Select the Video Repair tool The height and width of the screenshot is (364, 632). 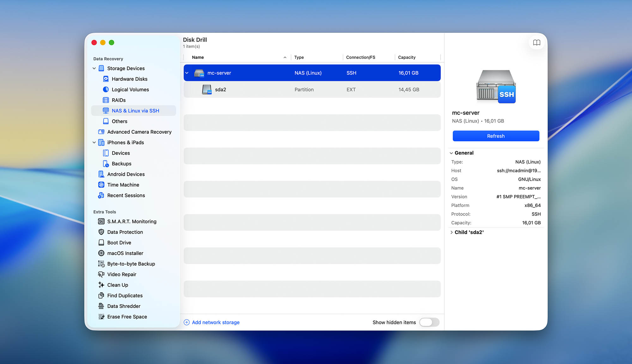[121, 274]
